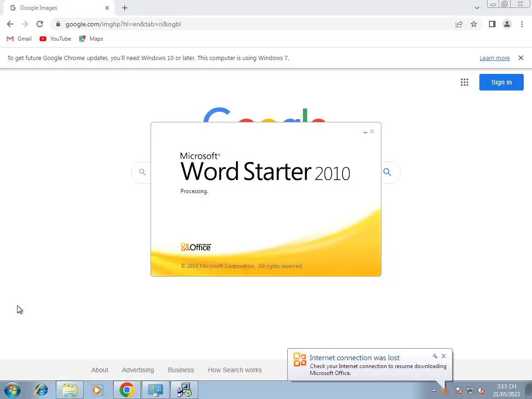Click Learn more about Chrome updates
532x399 pixels.
coord(494,58)
